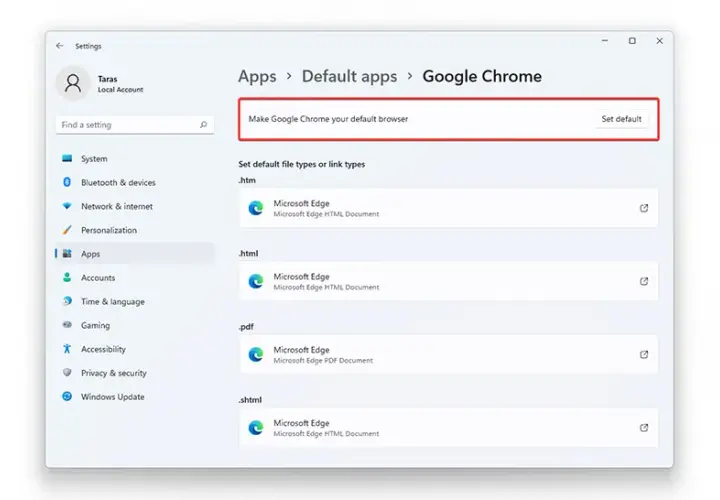Click the open-link icon for .htm
Viewport: 720px width, 500px height.
[x=644, y=208]
